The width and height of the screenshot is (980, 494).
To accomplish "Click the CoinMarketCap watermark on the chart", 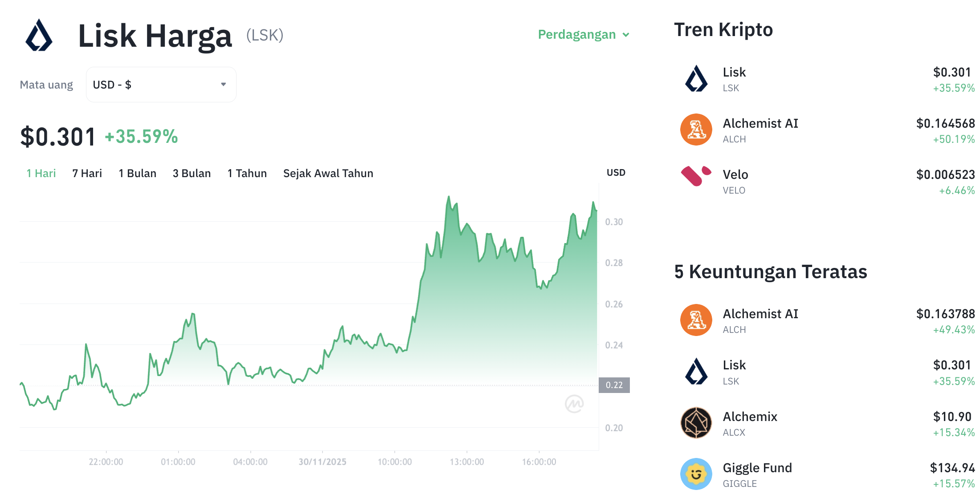I will click(574, 404).
